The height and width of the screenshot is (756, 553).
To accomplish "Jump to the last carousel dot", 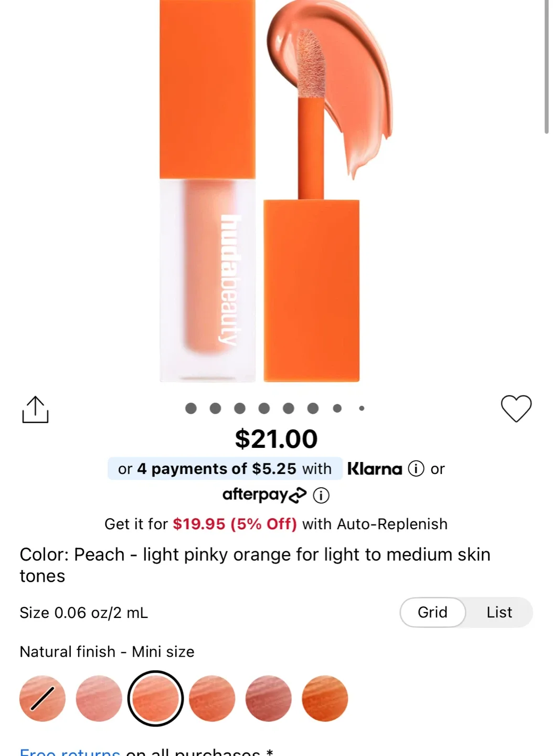I will coord(361,408).
